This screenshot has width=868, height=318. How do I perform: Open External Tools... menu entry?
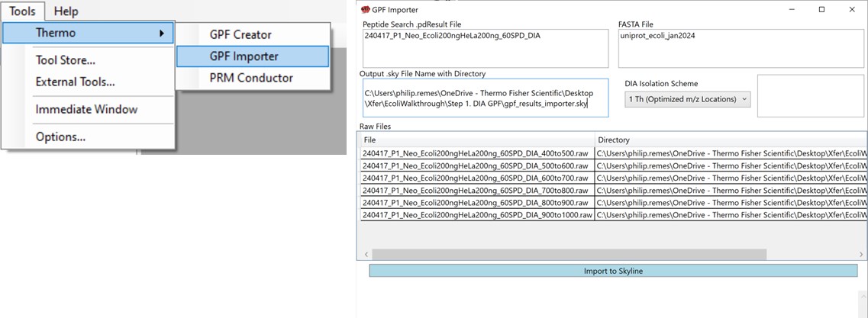click(76, 82)
